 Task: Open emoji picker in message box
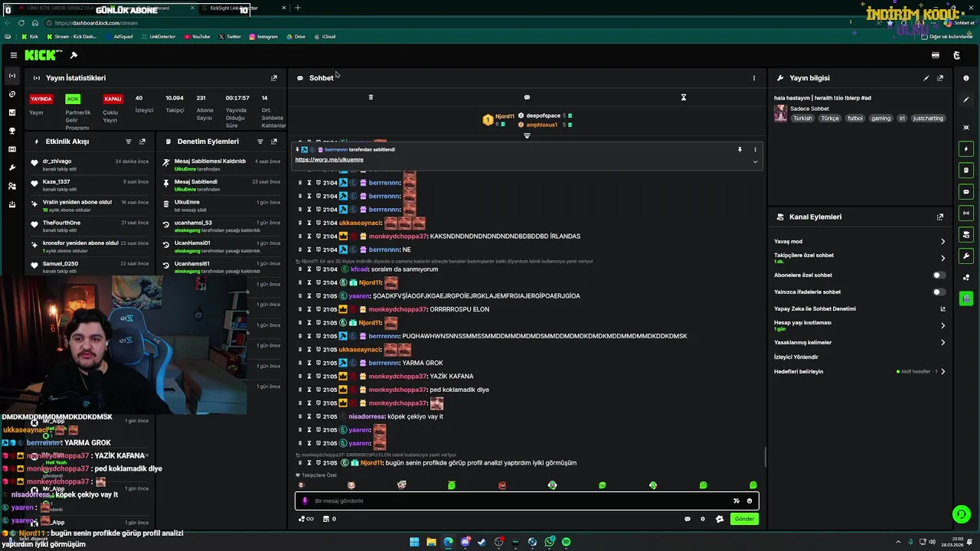tap(750, 501)
